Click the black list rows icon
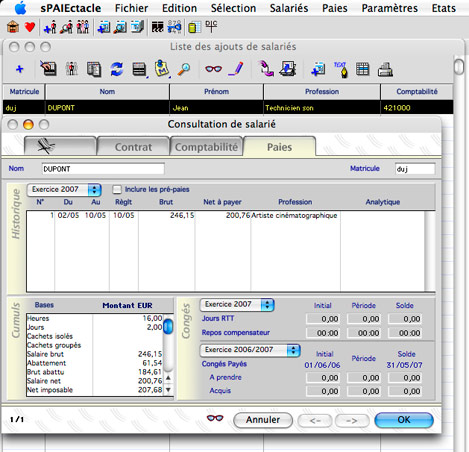 click(x=139, y=69)
